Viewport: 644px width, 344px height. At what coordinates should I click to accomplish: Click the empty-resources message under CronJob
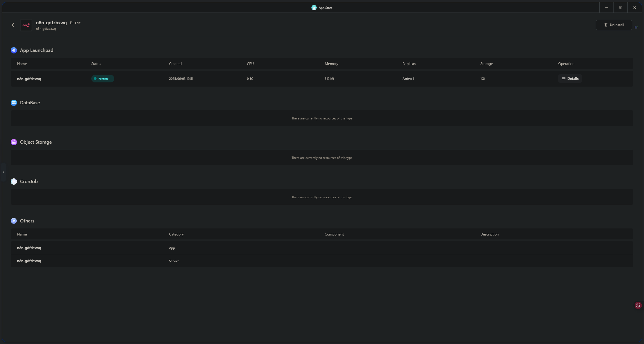click(x=322, y=197)
